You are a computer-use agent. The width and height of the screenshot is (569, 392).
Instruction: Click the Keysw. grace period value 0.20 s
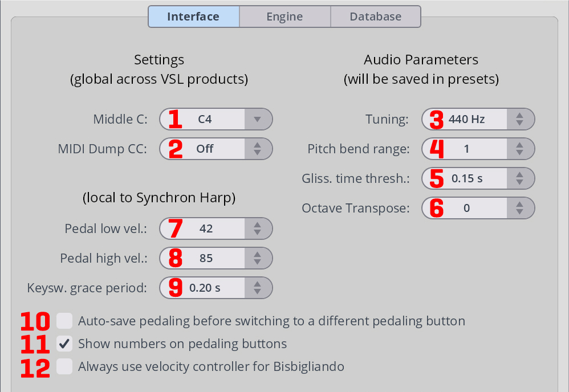205,288
